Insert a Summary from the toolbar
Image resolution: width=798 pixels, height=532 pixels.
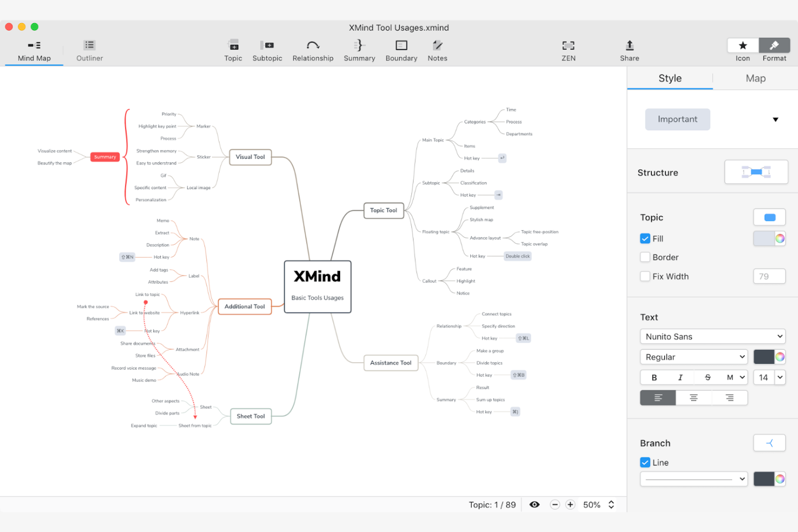tap(359, 50)
